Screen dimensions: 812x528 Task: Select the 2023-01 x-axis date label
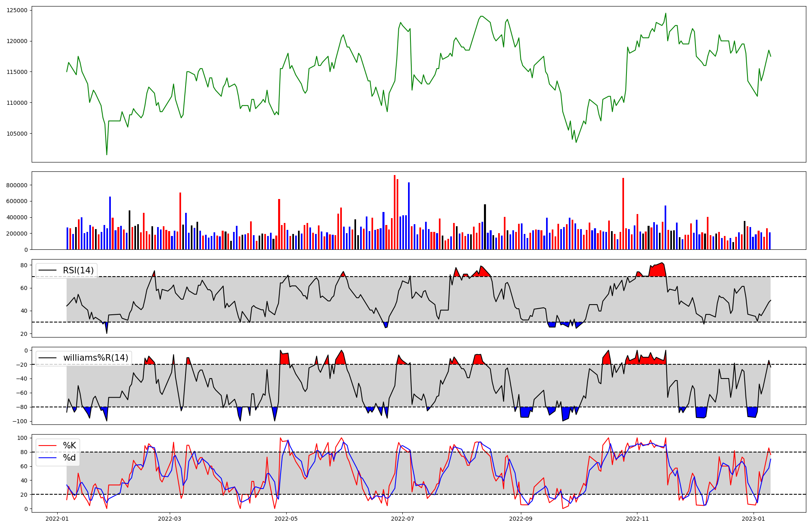coord(753,519)
